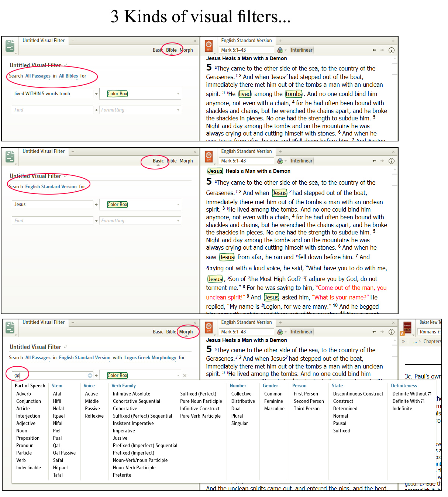Open the visual filters icon in the ESV pane next to Baker New Testament

click(x=280, y=332)
